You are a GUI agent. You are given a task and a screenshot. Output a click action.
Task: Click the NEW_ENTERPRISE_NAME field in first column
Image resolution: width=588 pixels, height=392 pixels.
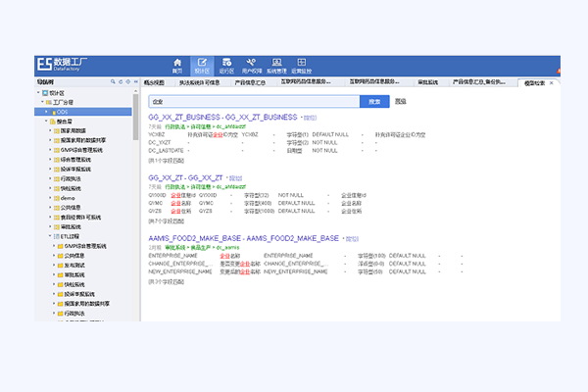click(x=180, y=271)
